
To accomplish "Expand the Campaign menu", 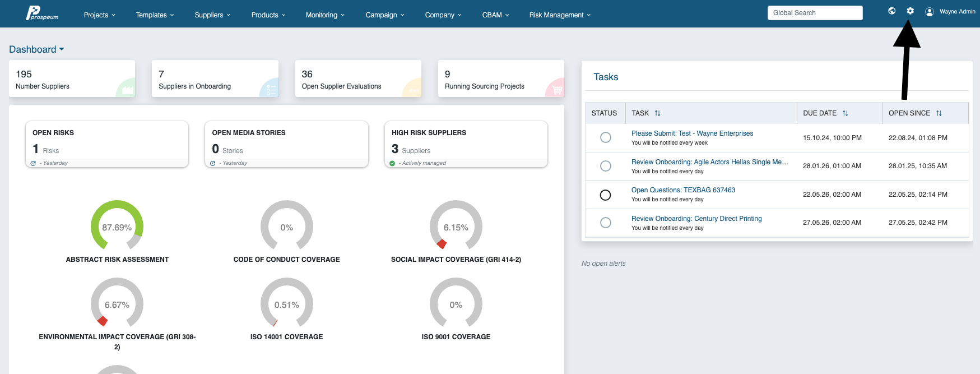I will coord(385,15).
